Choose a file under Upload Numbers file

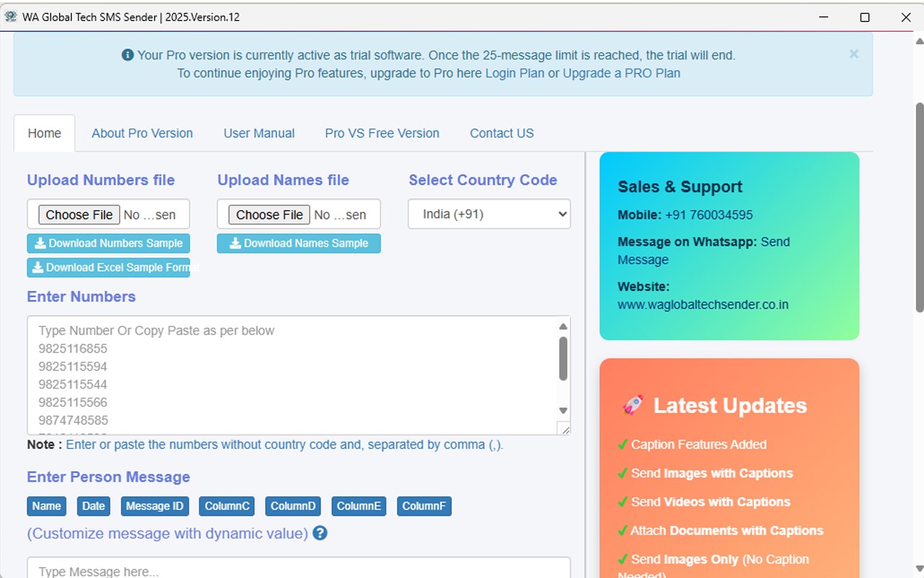(x=79, y=215)
